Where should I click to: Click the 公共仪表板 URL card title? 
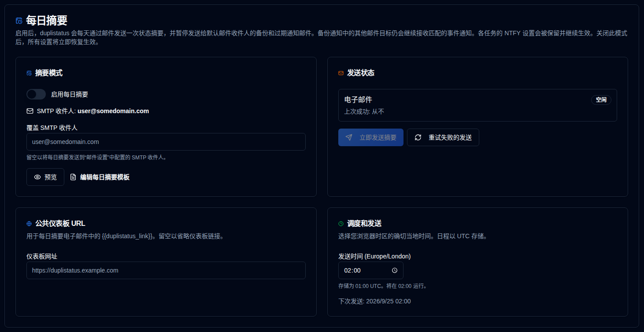[x=60, y=224]
